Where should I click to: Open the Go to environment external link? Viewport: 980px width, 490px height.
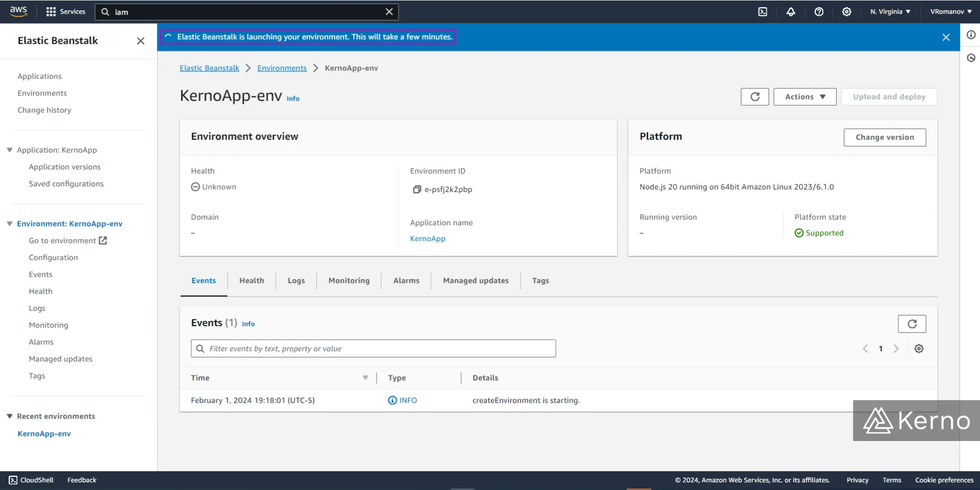(x=68, y=241)
